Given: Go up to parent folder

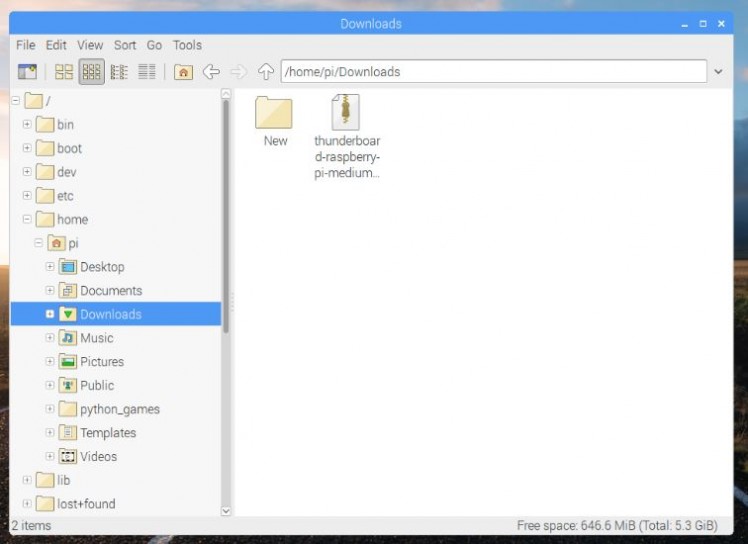Looking at the screenshot, I should (266, 72).
